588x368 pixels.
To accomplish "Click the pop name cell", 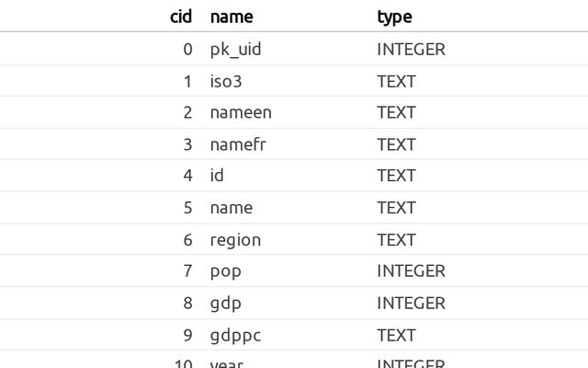I will (225, 271).
